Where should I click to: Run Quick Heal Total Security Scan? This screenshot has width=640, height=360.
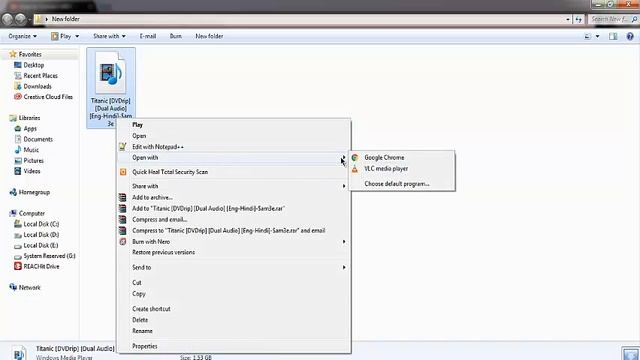tap(233, 172)
